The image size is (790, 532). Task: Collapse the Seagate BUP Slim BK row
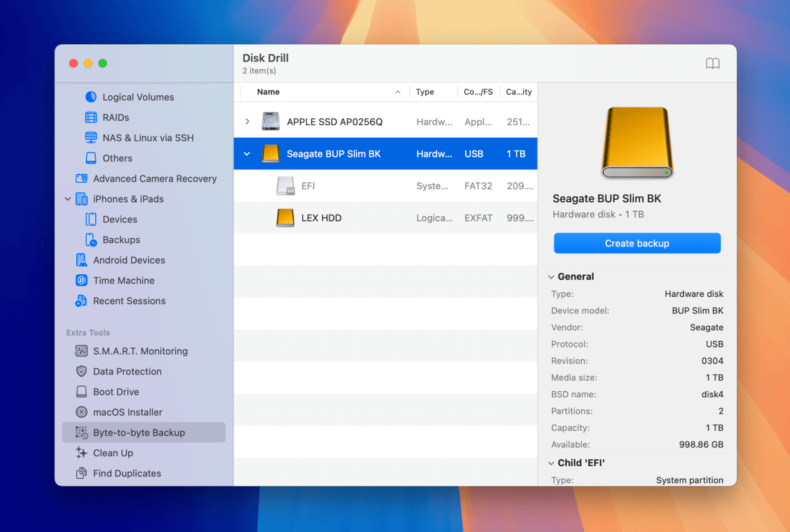coord(247,154)
